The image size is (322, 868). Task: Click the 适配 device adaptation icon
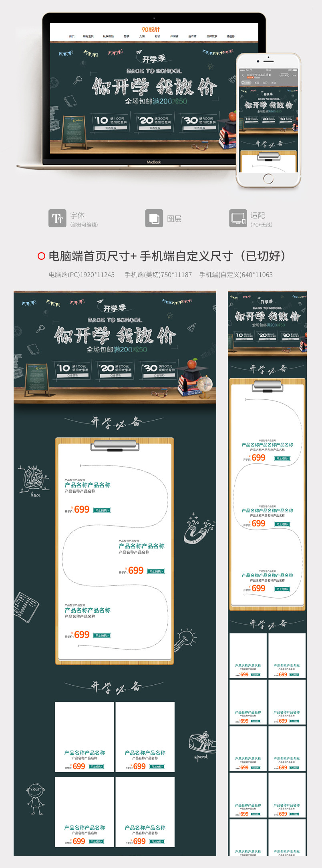click(x=238, y=218)
